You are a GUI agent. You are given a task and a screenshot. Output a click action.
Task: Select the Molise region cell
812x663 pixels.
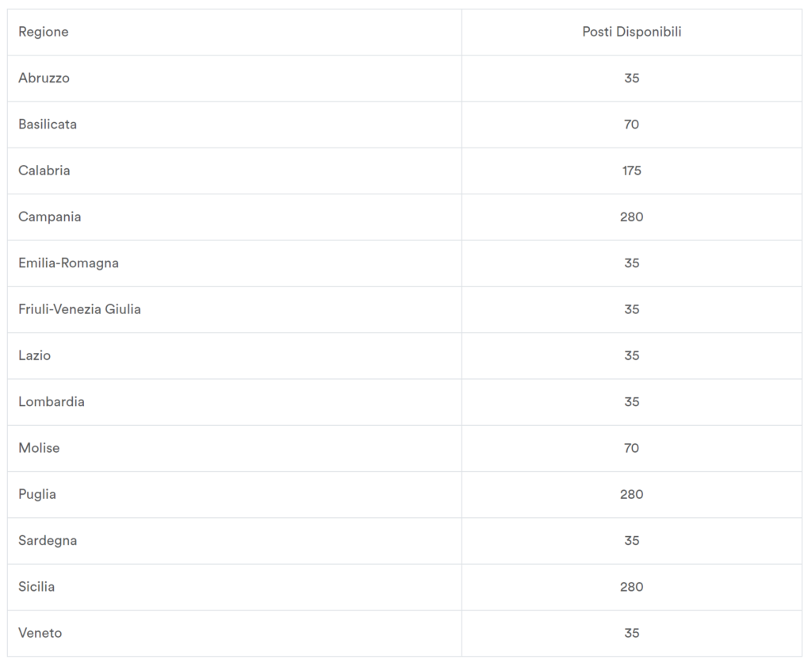pyautogui.click(x=39, y=448)
